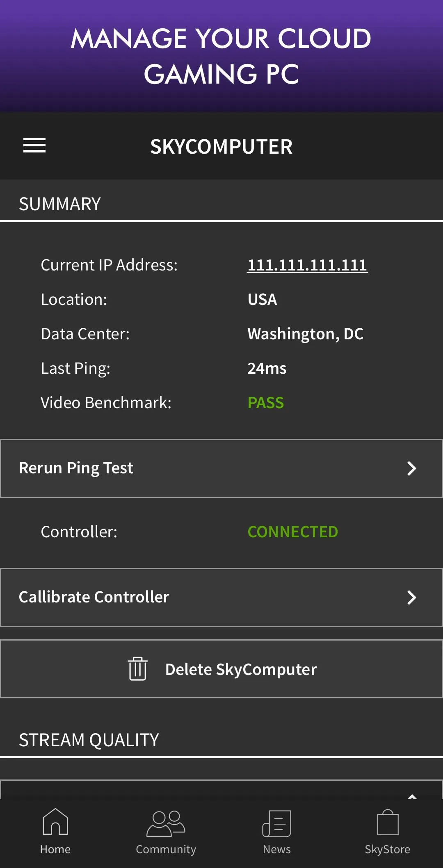The image size is (443, 868).
Task: Click the Washington, DC data center value
Action: tap(306, 334)
